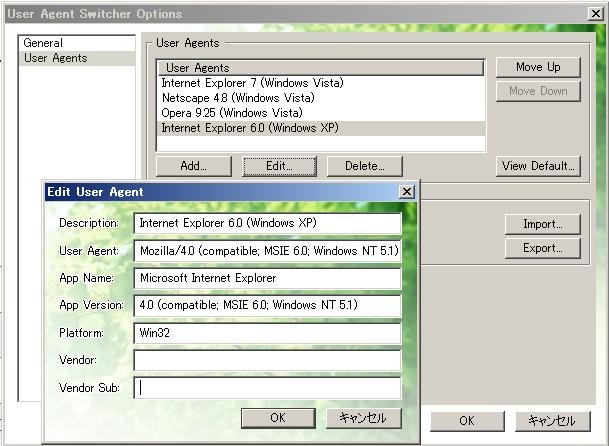Click the Add... button
The width and height of the screenshot is (609, 446).
pos(193,166)
